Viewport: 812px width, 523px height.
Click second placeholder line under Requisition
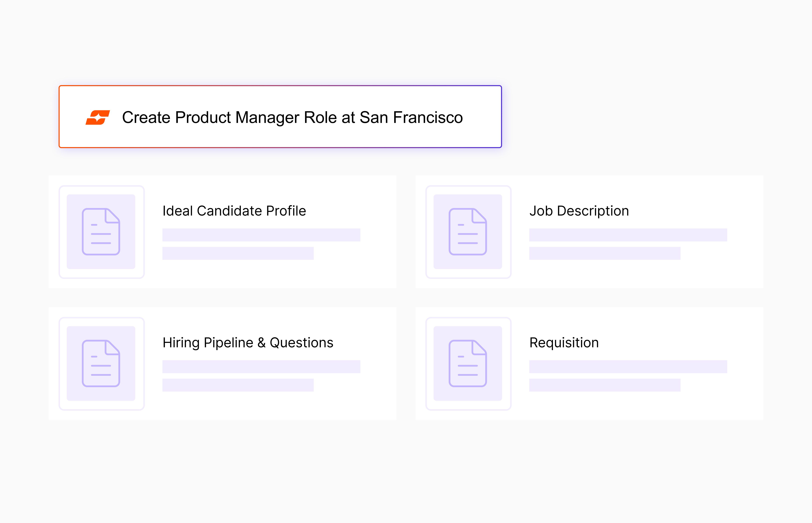604,385
